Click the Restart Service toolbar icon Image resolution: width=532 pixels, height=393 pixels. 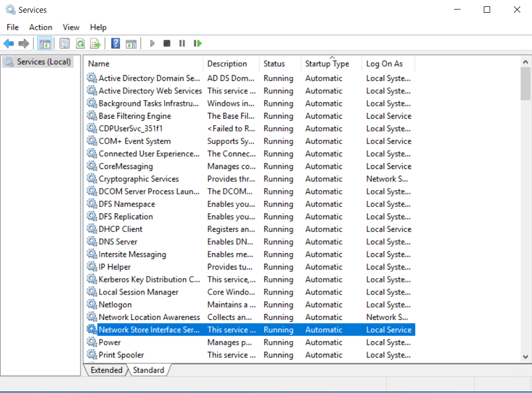click(x=198, y=43)
